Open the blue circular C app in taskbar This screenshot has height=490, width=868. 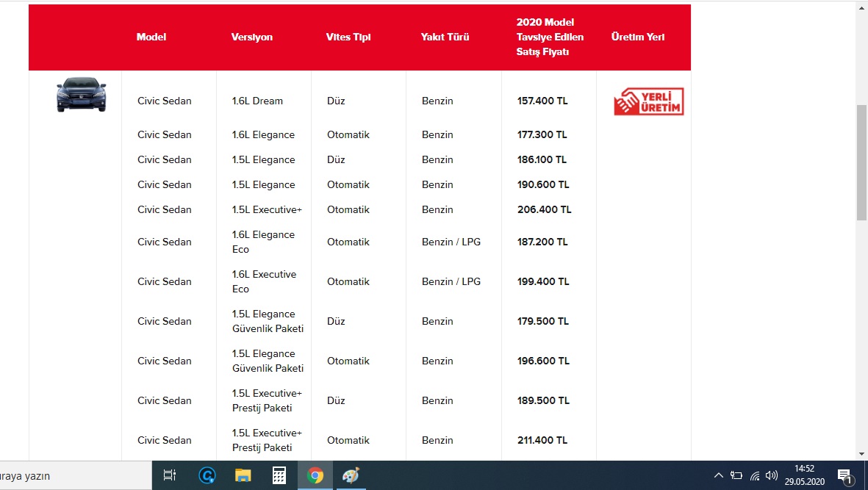(x=207, y=475)
